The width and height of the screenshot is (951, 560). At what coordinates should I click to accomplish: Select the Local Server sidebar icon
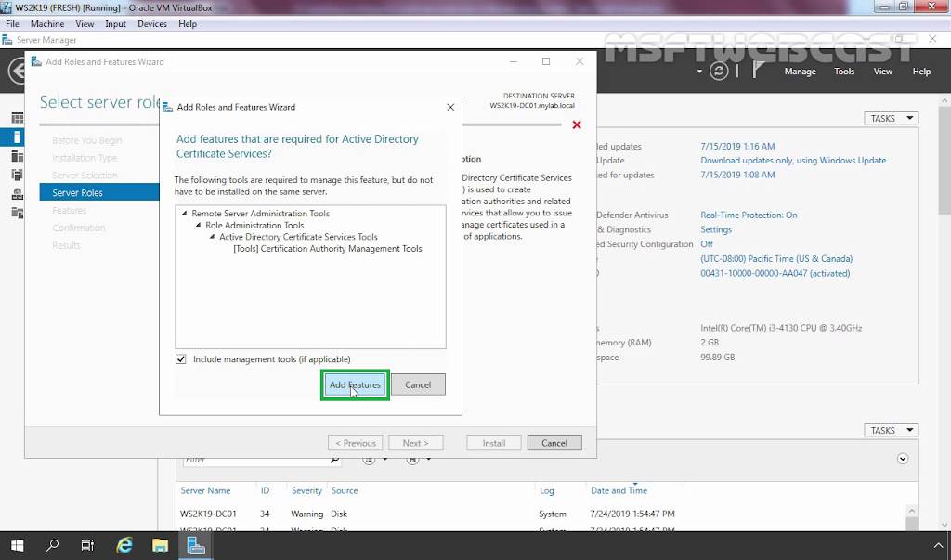(x=17, y=137)
